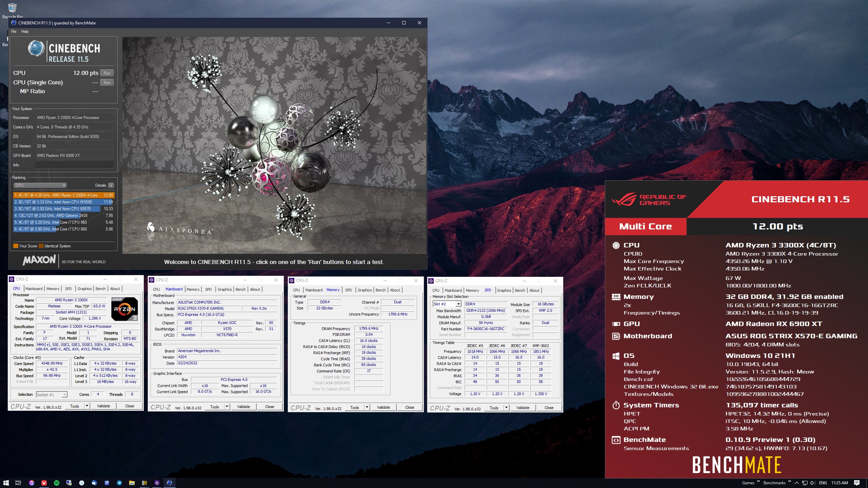Click the ENG language indicator
The width and height of the screenshot is (868, 488).
point(823,483)
